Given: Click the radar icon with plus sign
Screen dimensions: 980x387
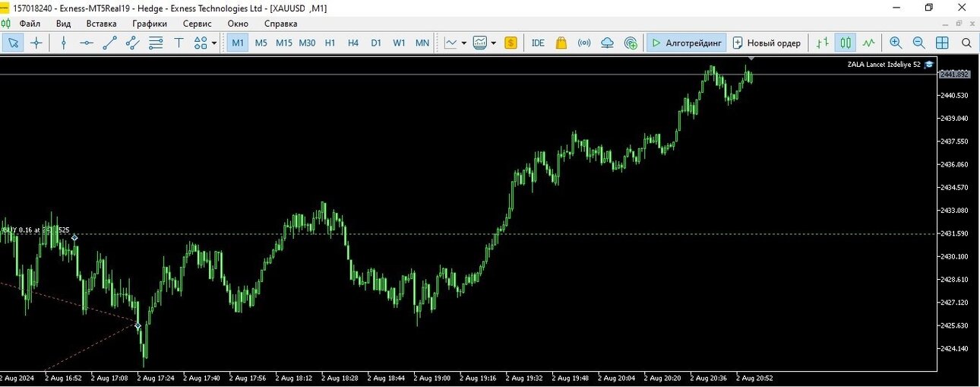Looking at the screenshot, I should click(x=631, y=43).
